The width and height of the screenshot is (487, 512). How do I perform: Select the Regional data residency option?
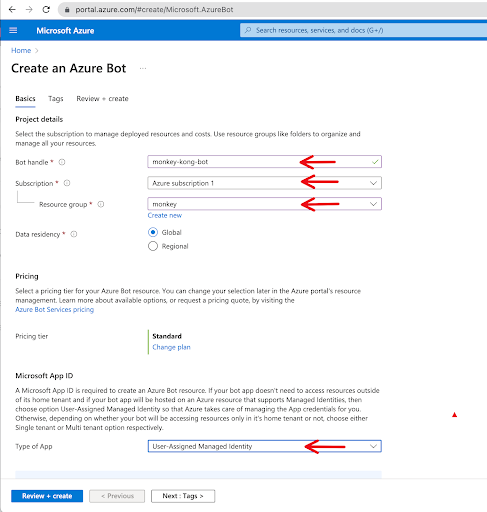[x=153, y=246]
